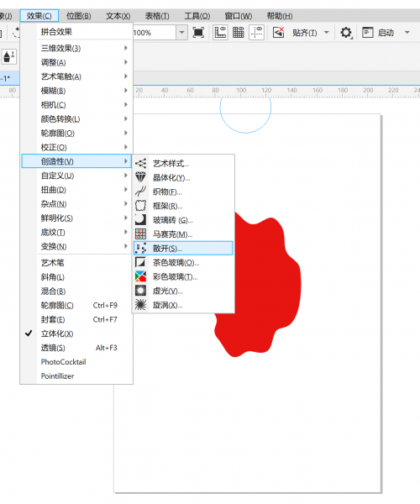Image resolution: width=420 pixels, height=504 pixels.
Task: Select the 织物(F) fabric icon
Action: [140, 192]
